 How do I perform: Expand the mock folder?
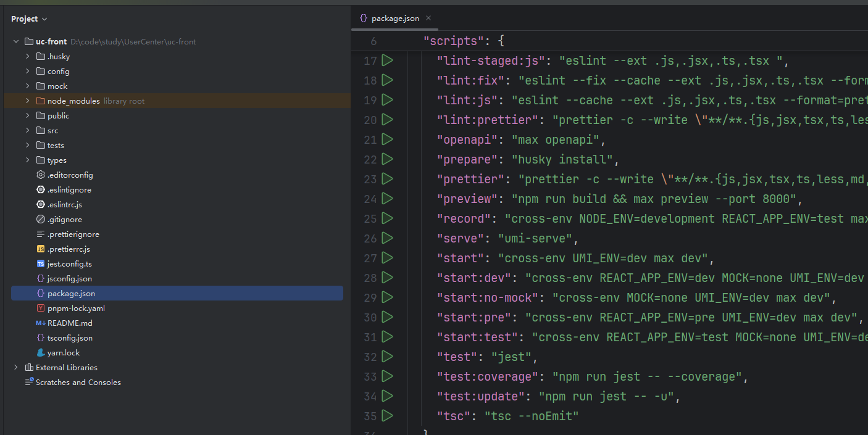[28, 86]
